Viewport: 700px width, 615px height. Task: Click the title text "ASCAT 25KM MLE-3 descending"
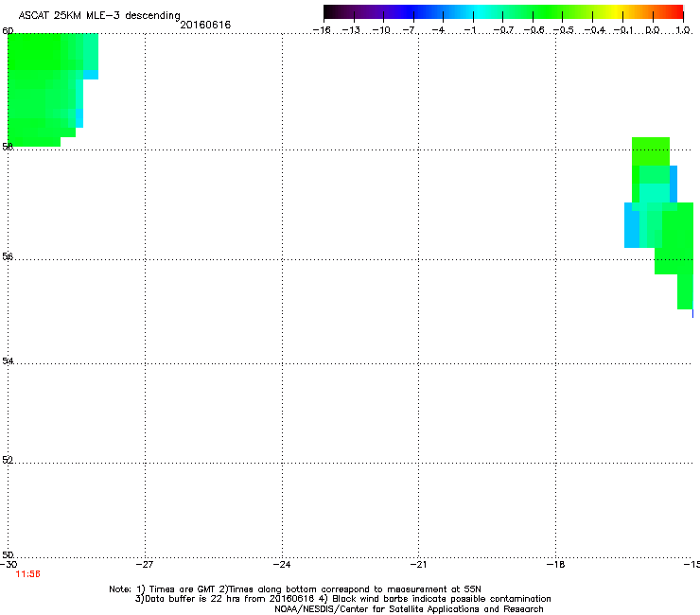pos(99,15)
